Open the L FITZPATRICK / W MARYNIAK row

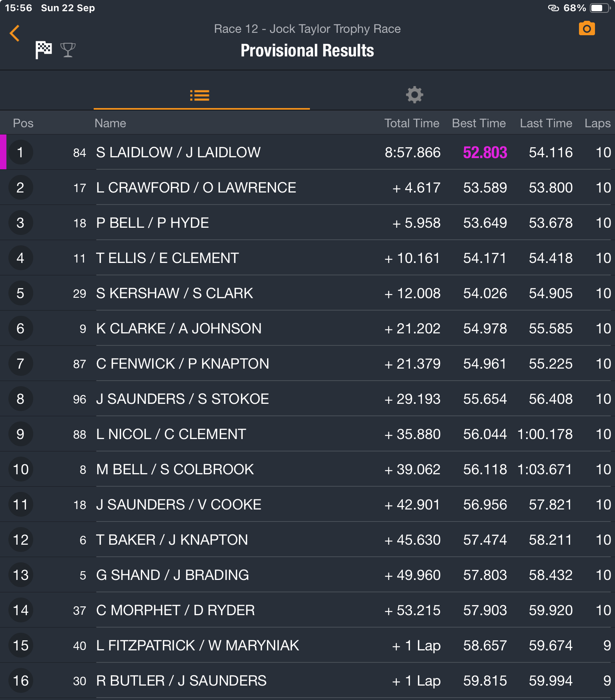pos(307,645)
